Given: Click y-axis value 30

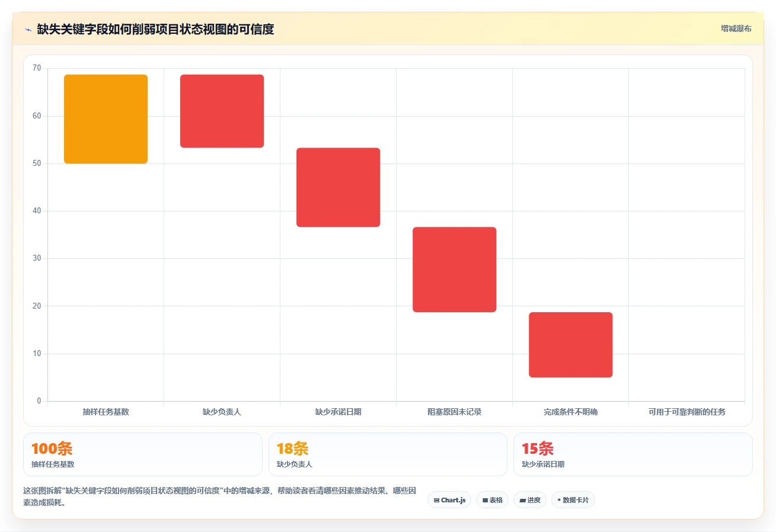Looking at the screenshot, I should (x=37, y=258).
